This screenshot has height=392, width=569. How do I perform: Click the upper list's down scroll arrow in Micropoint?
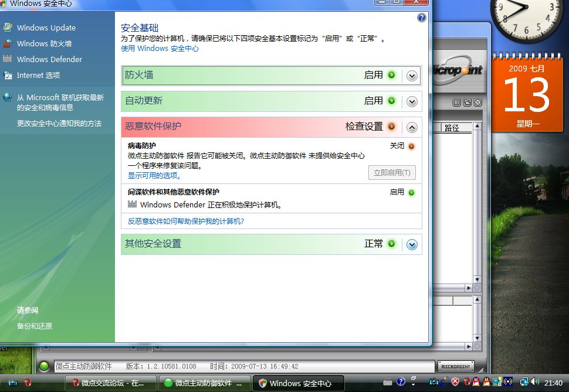pos(477,279)
